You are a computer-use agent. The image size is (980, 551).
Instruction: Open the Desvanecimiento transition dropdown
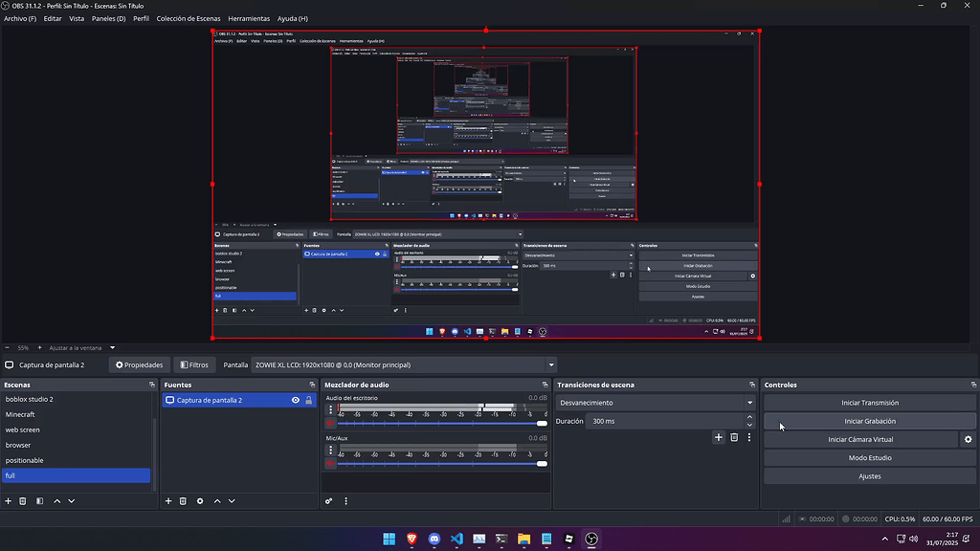point(656,402)
